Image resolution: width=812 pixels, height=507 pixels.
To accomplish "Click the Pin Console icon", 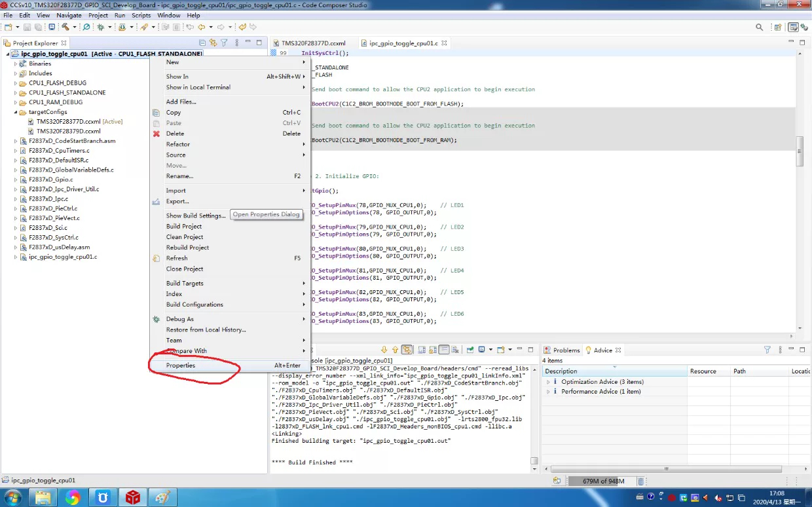I will (x=470, y=350).
